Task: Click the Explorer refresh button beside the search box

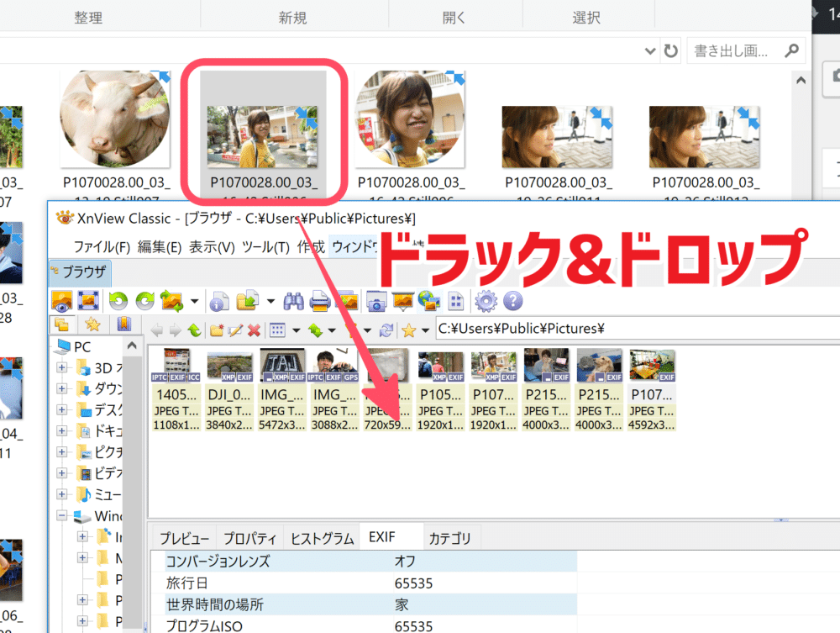Action: (x=670, y=51)
